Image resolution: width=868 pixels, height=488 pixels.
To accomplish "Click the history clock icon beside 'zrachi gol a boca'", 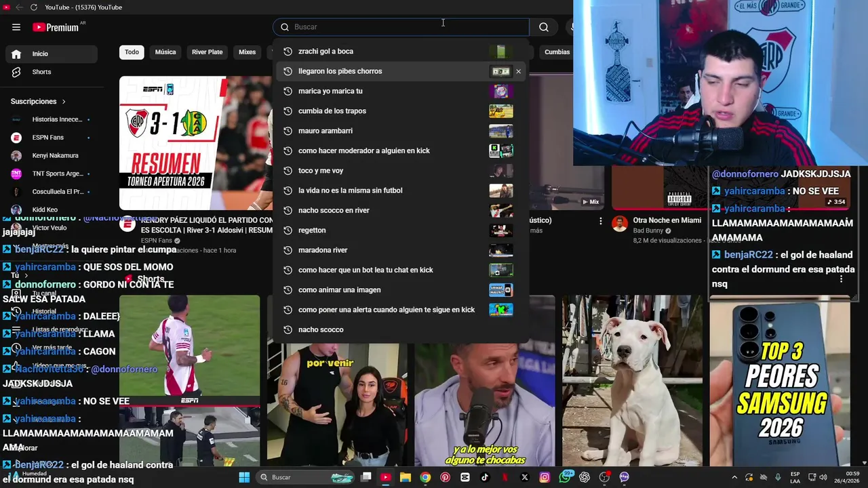I will tap(288, 52).
